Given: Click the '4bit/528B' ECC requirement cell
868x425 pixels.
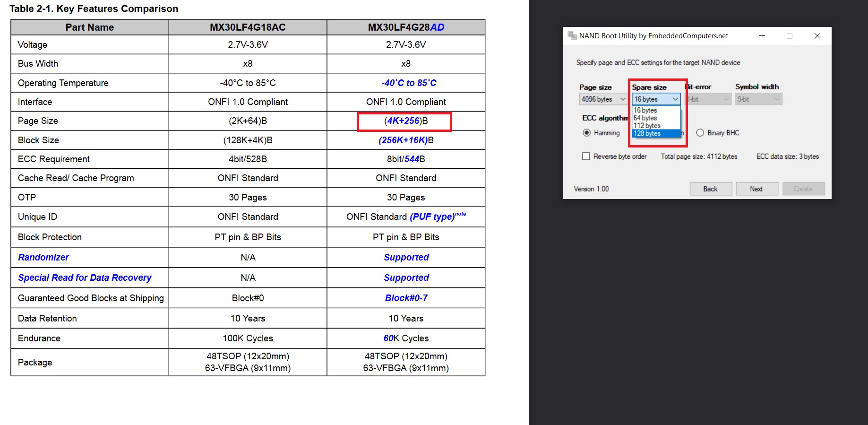Looking at the screenshot, I should pyautogui.click(x=248, y=159).
